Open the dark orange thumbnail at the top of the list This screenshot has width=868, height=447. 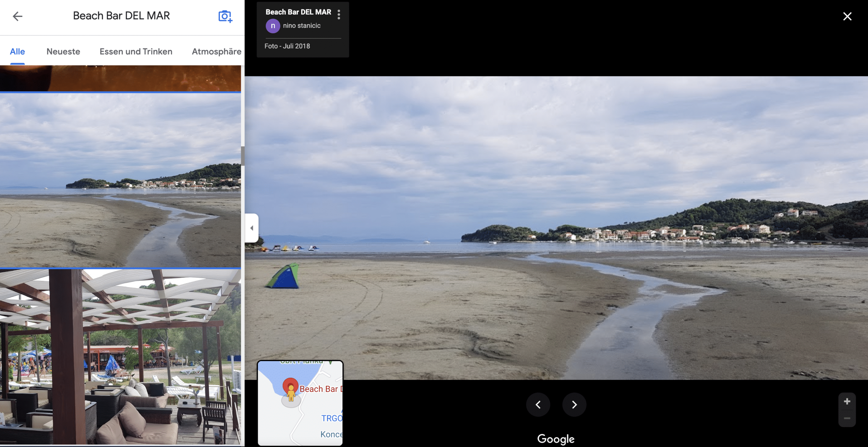tap(120, 78)
